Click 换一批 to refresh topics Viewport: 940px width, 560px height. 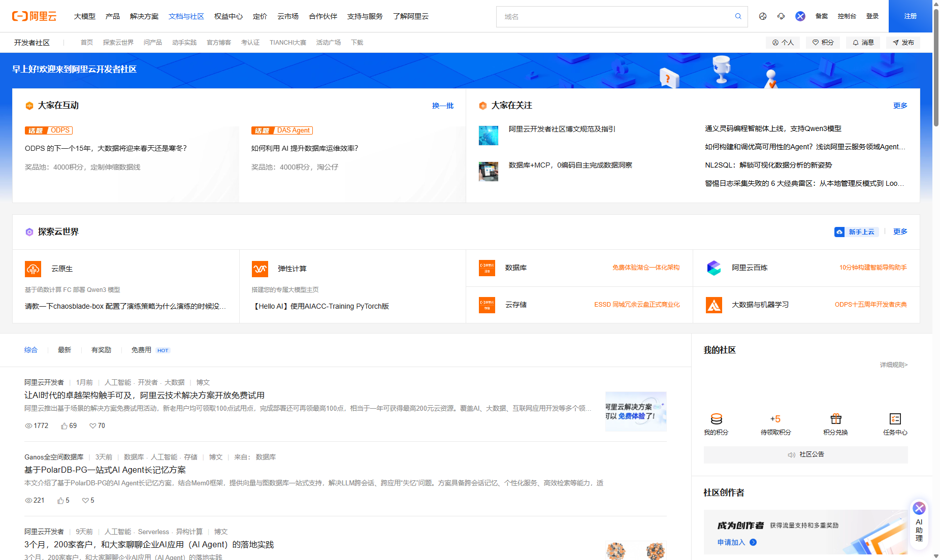click(443, 106)
